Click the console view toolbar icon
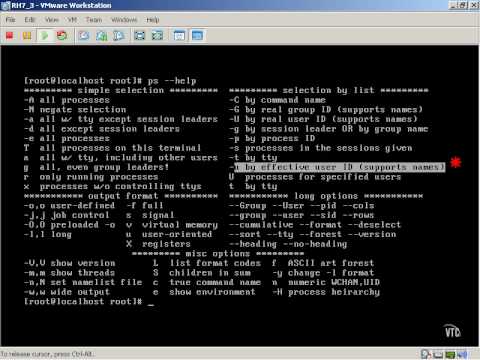 [x=197, y=35]
